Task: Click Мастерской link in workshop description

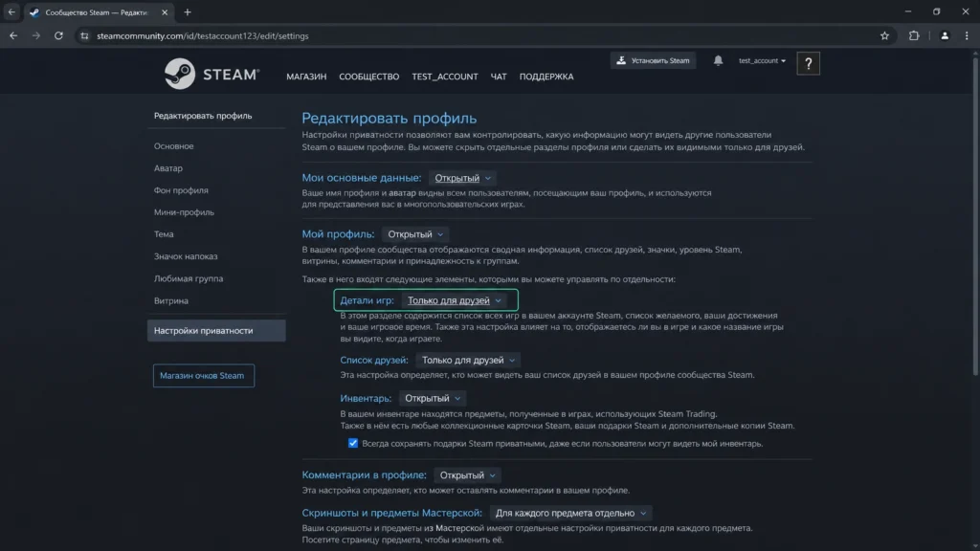Action: (x=460, y=528)
